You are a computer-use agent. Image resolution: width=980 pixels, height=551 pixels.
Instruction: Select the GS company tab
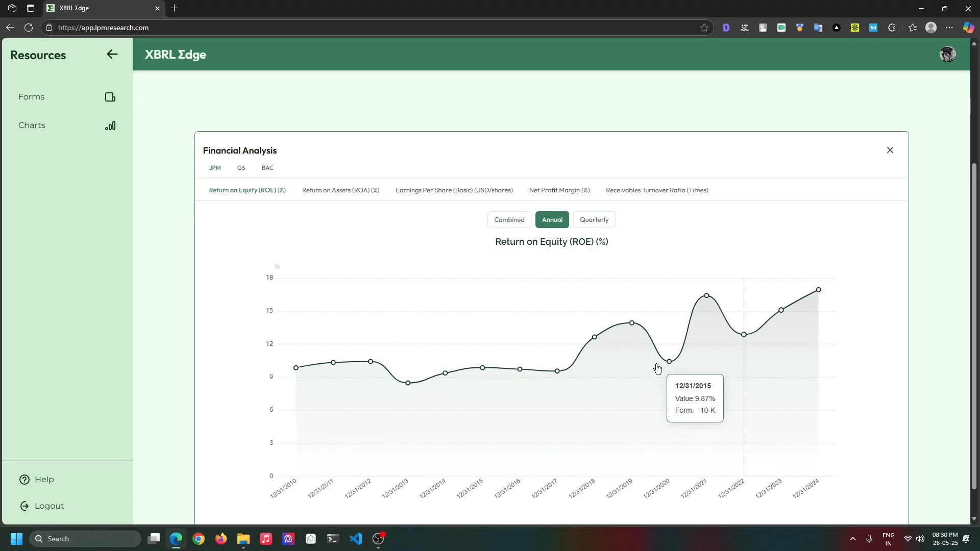click(x=241, y=168)
